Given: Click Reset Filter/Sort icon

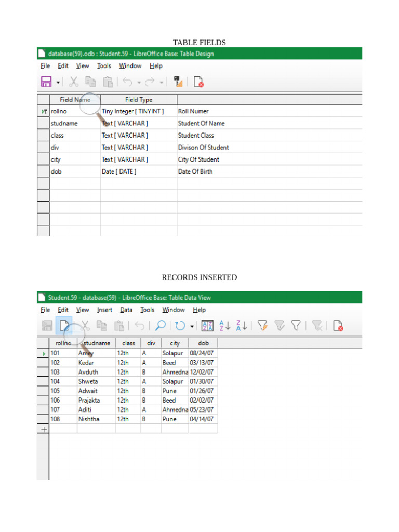Looking at the screenshot, I should (317, 326).
